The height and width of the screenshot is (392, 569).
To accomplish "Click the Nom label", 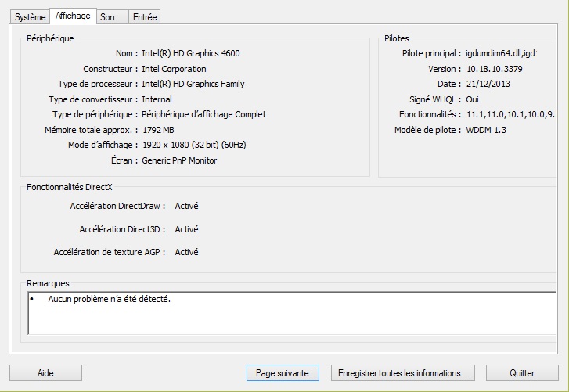I will 127,53.
